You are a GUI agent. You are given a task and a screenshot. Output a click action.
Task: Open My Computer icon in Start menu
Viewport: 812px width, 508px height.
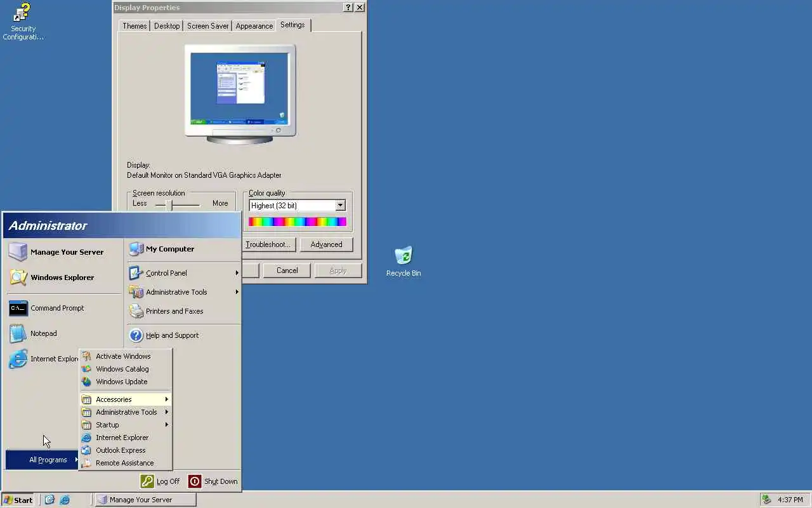(x=136, y=249)
